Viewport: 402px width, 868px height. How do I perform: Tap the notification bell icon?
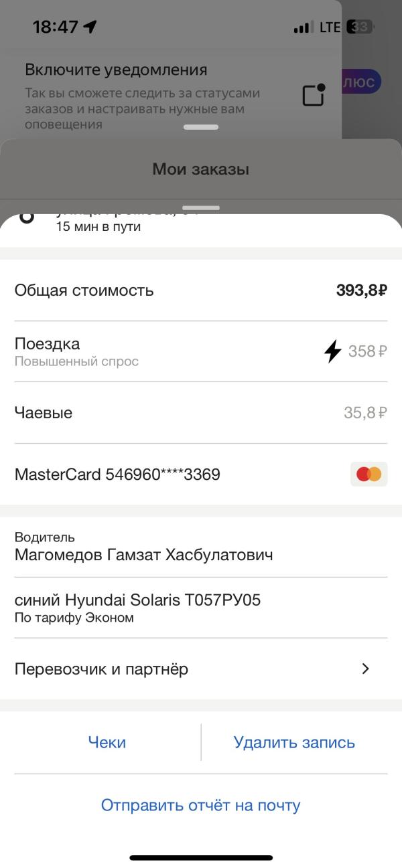pyautogui.click(x=314, y=94)
